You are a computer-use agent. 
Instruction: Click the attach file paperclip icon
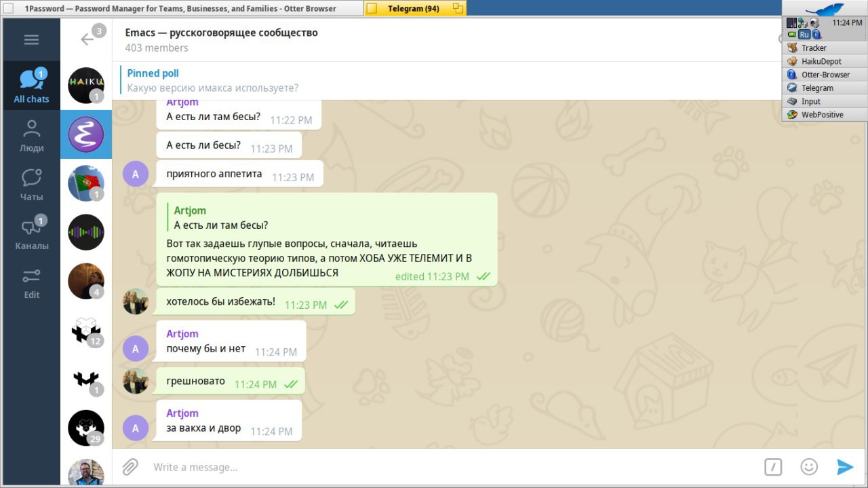coord(130,467)
